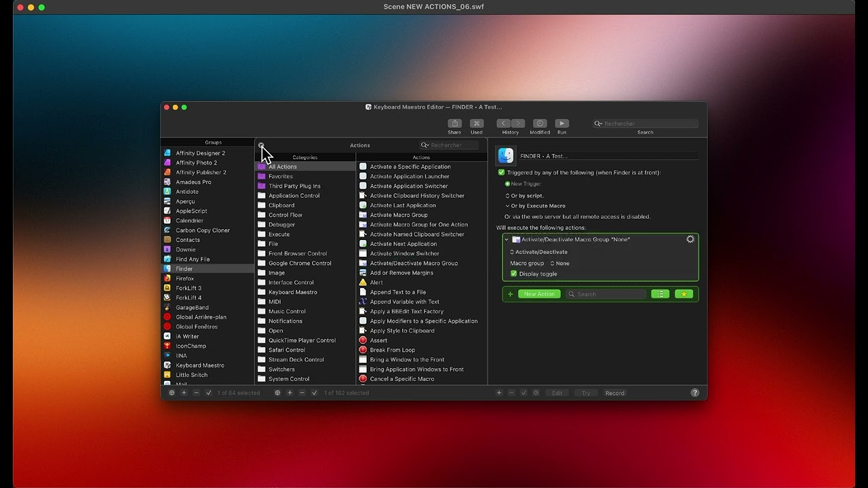Go forward in macro History

pyautogui.click(x=518, y=123)
